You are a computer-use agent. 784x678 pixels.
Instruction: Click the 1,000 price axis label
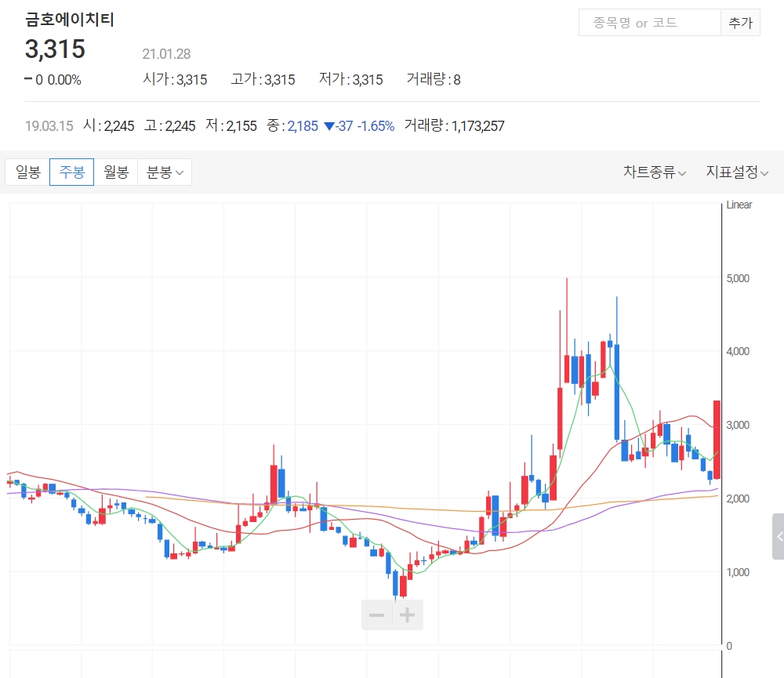coord(738,572)
